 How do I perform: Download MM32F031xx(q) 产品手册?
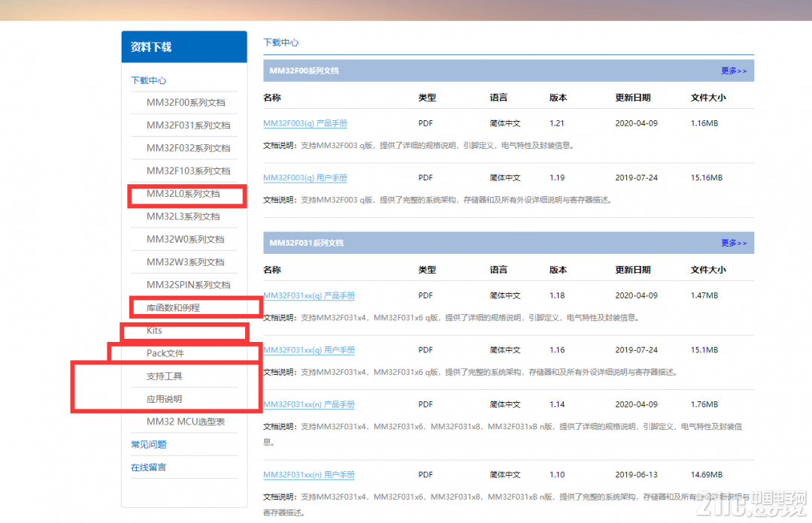(x=309, y=295)
